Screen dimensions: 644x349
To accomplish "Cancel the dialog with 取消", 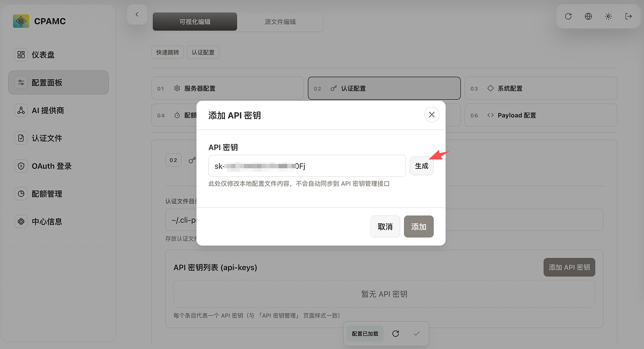I will 385,227.
